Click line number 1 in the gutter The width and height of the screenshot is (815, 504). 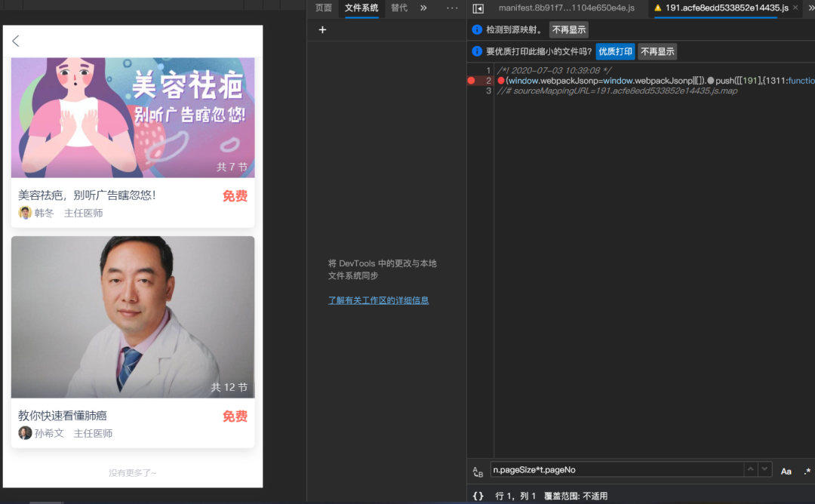(x=488, y=70)
